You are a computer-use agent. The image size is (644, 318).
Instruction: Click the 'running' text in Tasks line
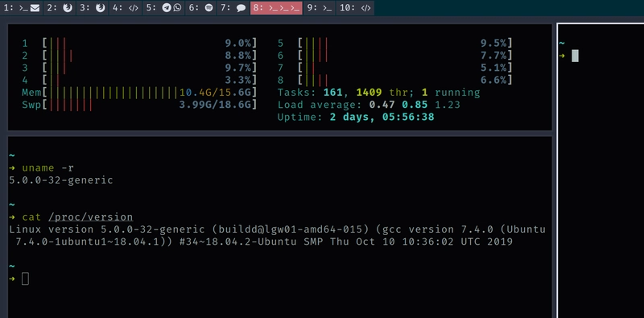pyautogui.click(x=457, y=93)
